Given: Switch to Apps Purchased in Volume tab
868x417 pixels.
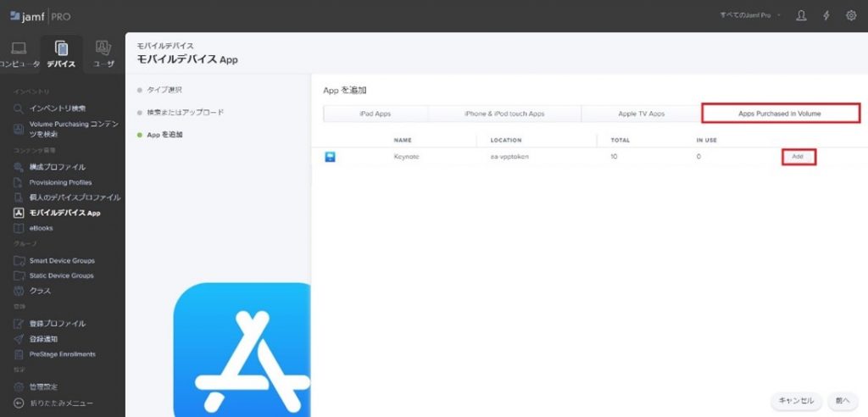Looking at the screenshot, I should point(781,114).
